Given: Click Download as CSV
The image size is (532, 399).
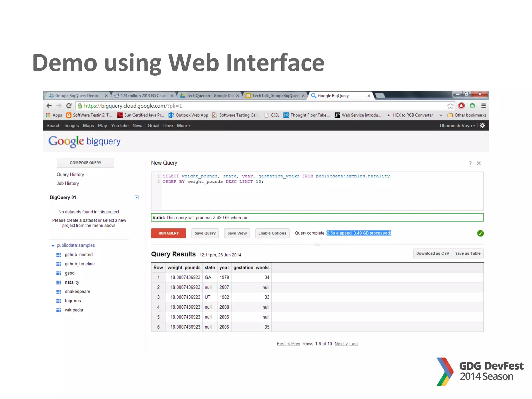Looking at the screenshot, I should point(433,254).
